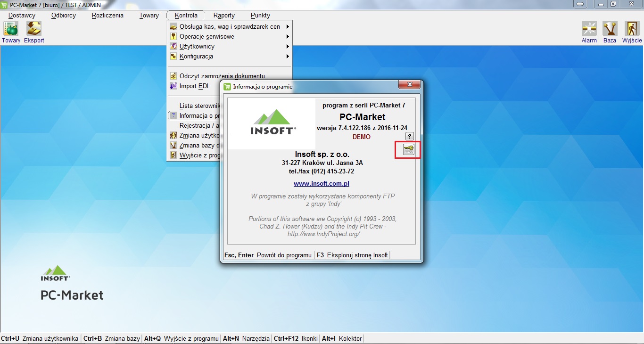Click the address "31-227 Kraków ul. Jasna 3A"
Image resolution: width=644 pixels, height=344 pixels.
pyautogui.click(x=322, y=163)
